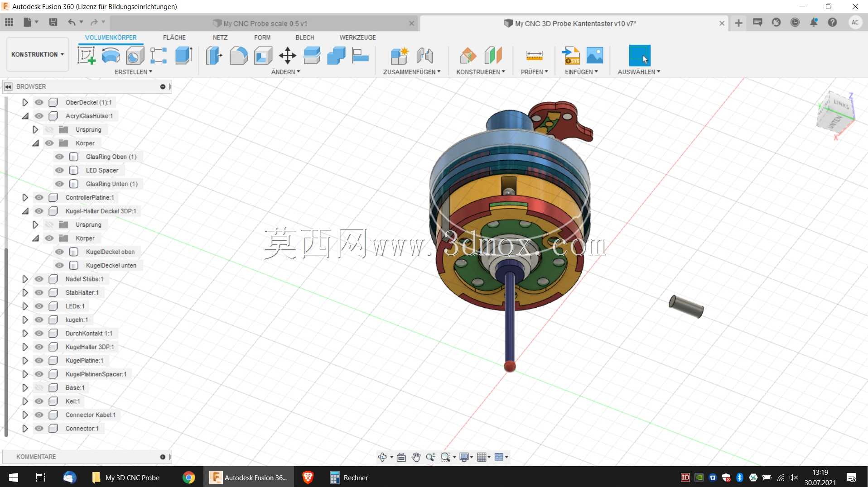
Task: Click the ViewCube orientation widget
Action: 836,115
